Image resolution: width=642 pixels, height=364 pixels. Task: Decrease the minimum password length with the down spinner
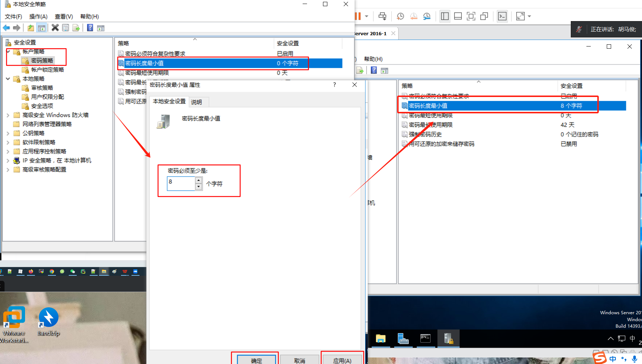(198, 187)
